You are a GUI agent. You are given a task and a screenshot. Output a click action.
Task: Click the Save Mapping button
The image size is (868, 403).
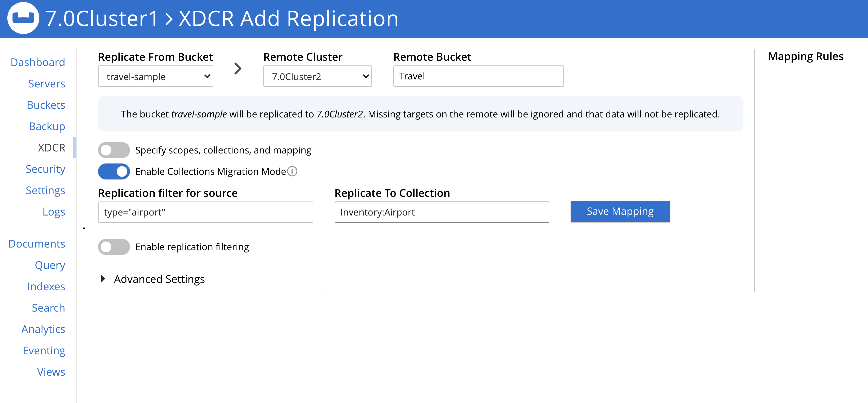(x=620, y=212)
